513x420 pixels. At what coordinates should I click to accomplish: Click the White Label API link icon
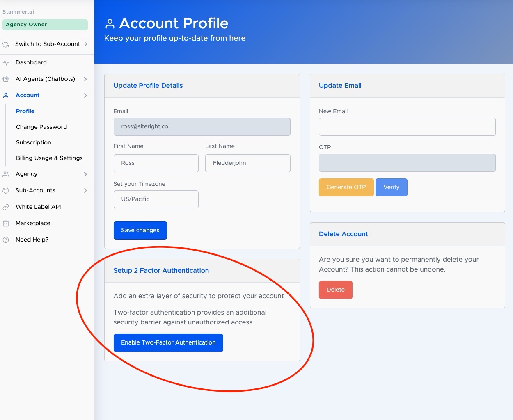click(6, 207)
